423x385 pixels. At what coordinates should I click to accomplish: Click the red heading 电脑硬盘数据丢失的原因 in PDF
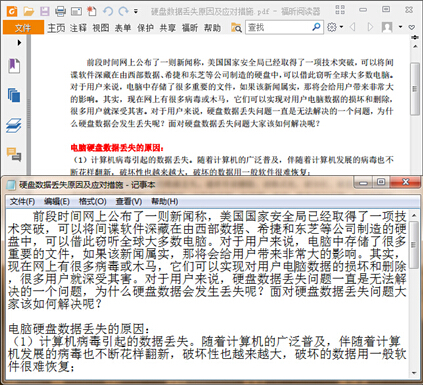point(117,147)
